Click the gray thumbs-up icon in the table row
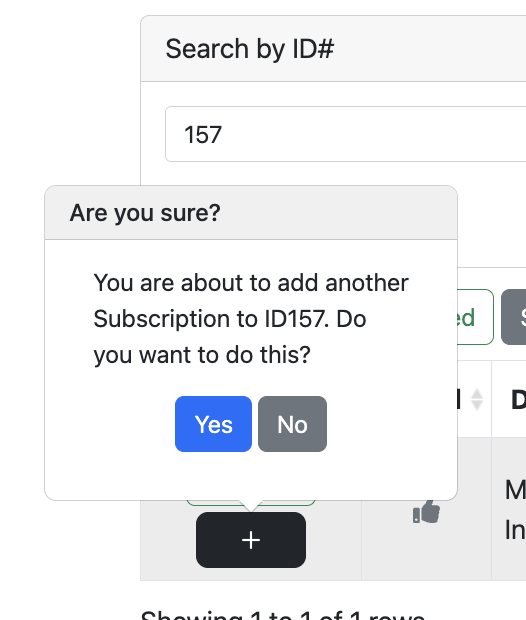The image size is (526, 620). (426, 512)
